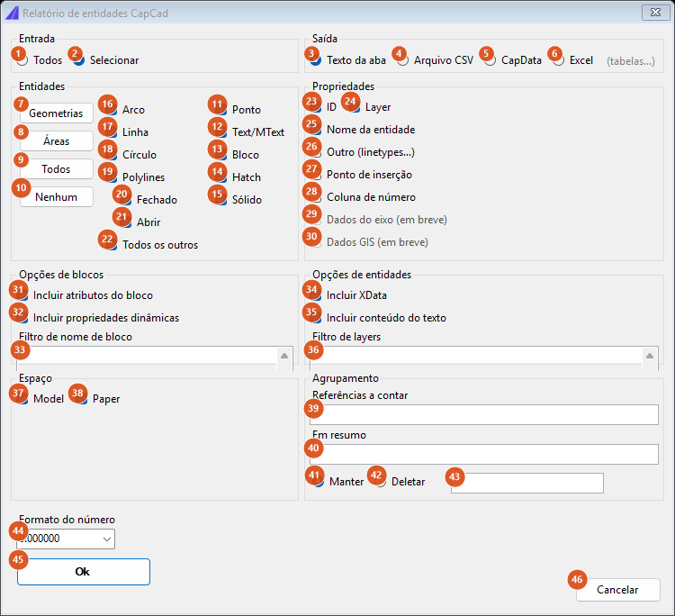This screenshot has width=675, height=616.
Task: Enable Ponto de inserção checkbox
Action: click(316, 175)
